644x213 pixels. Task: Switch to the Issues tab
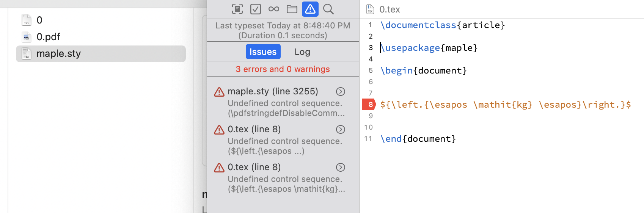tap(263, 52)
